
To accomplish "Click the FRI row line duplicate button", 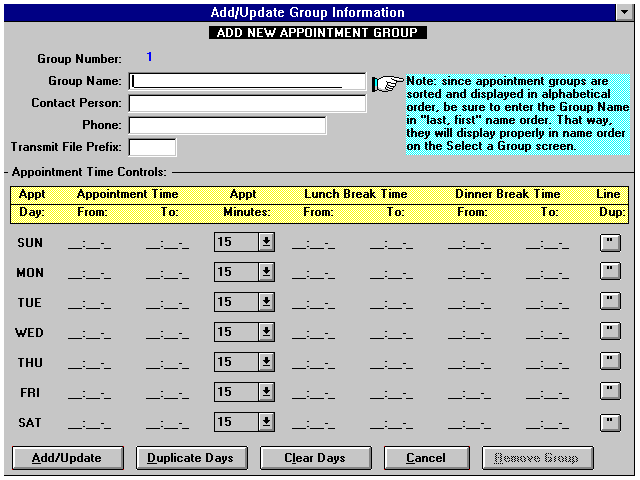I will [609, 392].
